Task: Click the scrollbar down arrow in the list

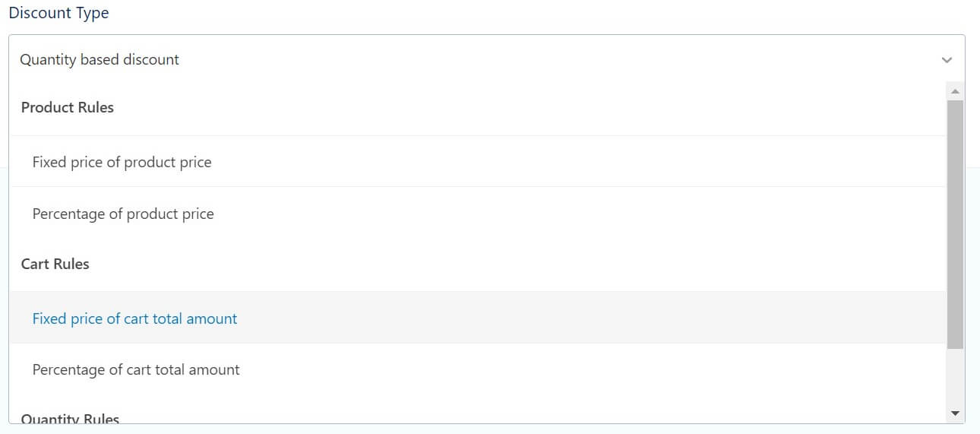Action: [x=955, y=413]
